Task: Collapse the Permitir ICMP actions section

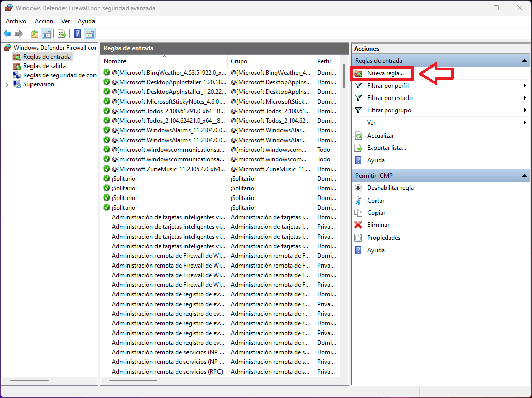Action: click(524, 176)
